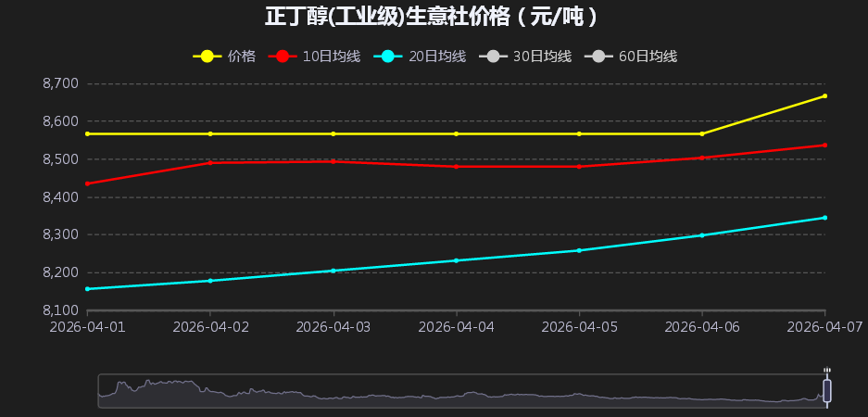
Task: Enable the greyed-out 30日均线 legend item
Action: point(525,57)
